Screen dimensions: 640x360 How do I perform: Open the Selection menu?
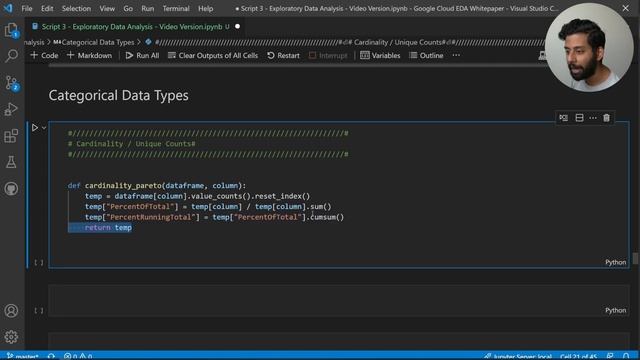click(x=76, y=8)
